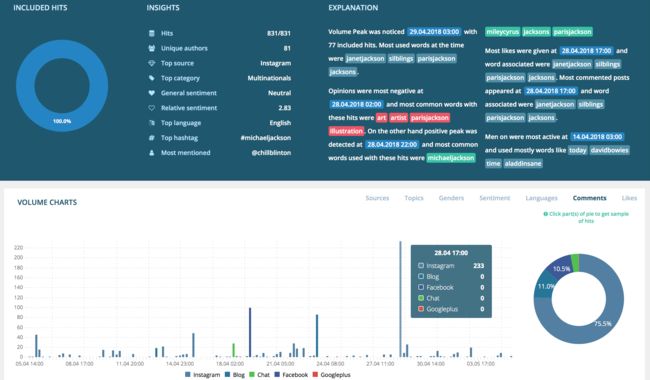Click the '#michaeljackson' top hashtag value
650x380 pixels.
tap(266, 138)
